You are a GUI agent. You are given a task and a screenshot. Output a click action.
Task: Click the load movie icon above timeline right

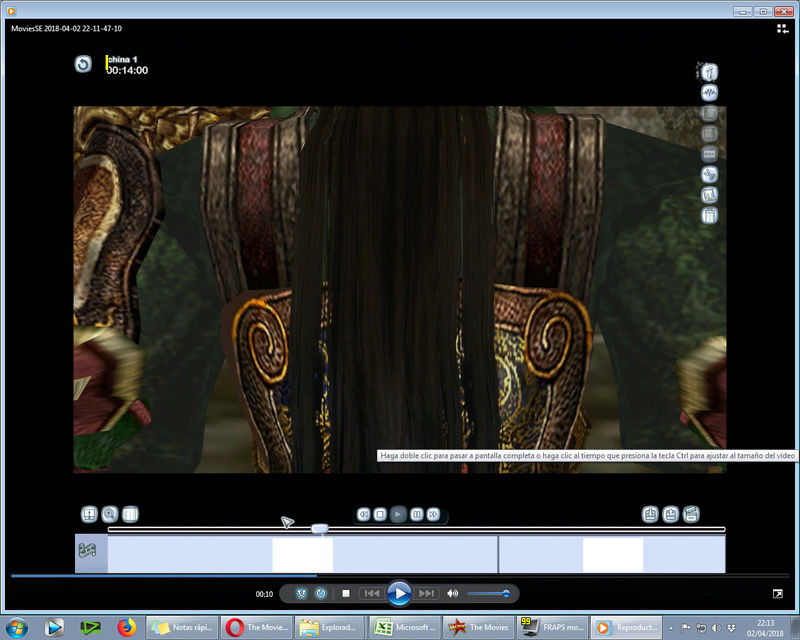(x=650, y=514)
